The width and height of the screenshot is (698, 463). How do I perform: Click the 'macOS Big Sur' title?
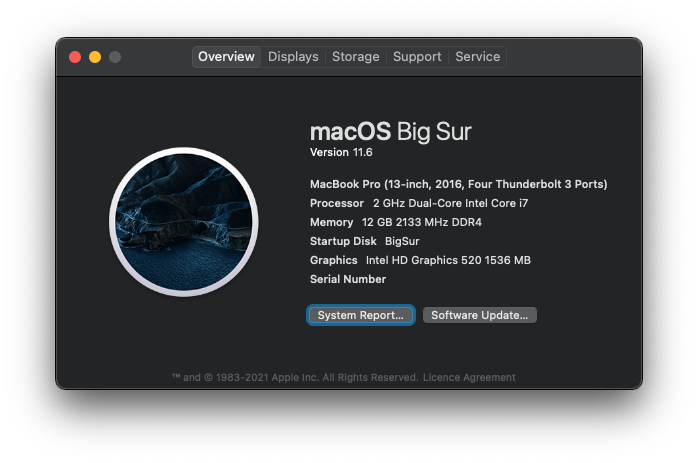[390, 132]
